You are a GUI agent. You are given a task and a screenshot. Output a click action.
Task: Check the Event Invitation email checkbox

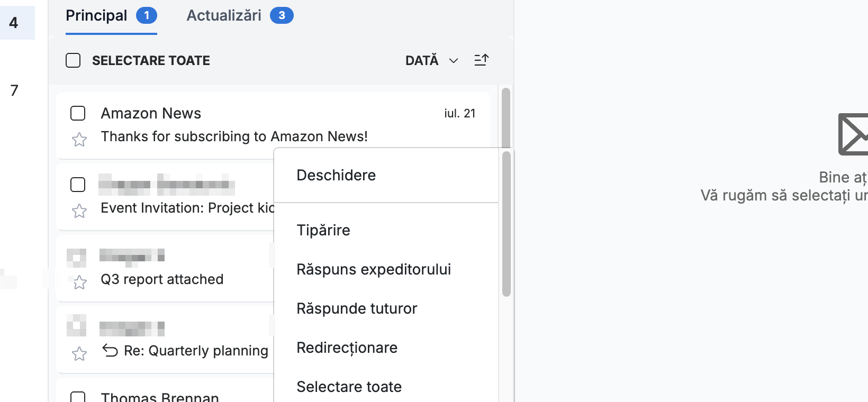coord(78,185)
